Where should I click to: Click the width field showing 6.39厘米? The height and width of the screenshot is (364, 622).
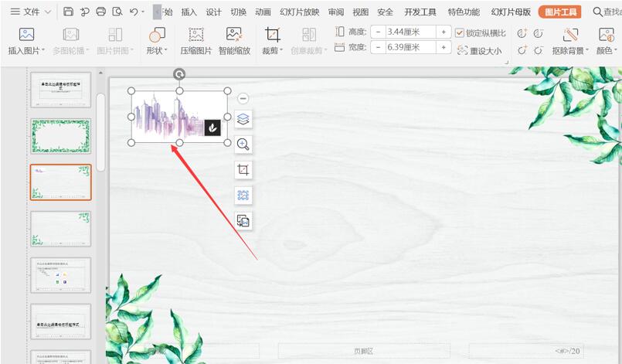pyautogui.click(x=410, y=48)
